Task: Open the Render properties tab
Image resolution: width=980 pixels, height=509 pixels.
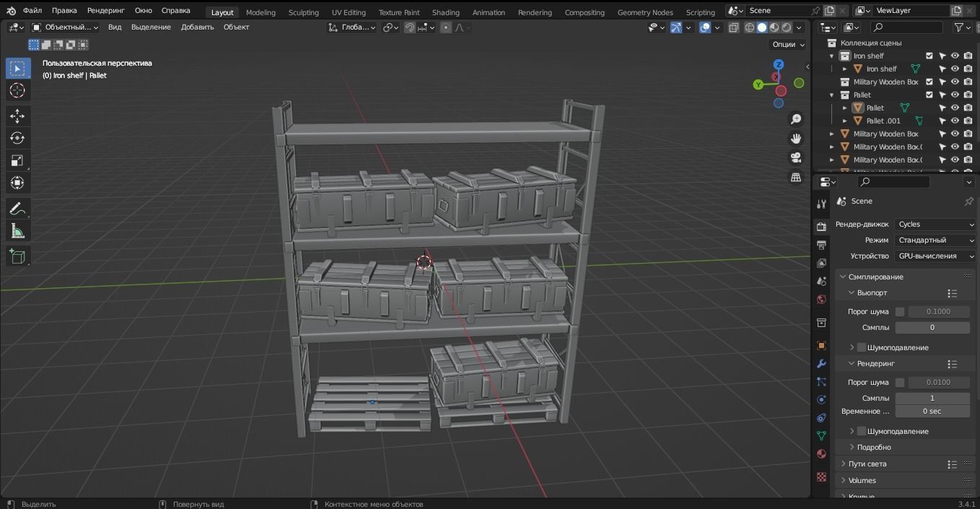Action: point(821,227)
